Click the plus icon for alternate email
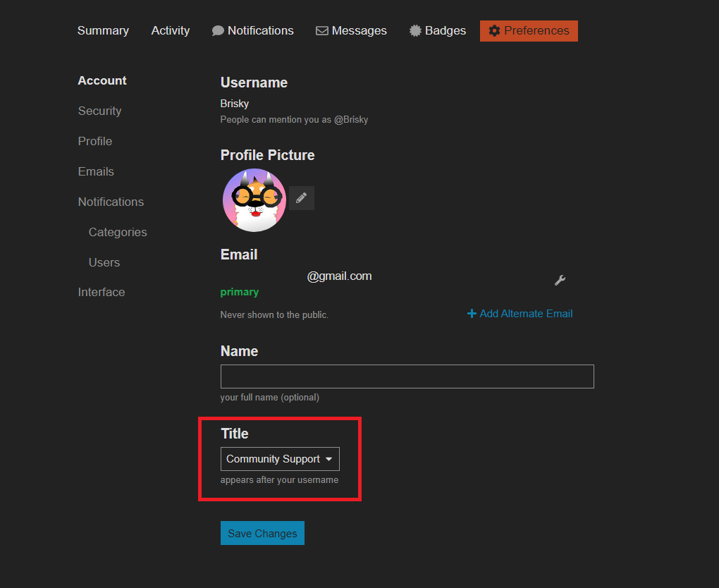The width and height of the screenshot is (719, 588). 472,314
